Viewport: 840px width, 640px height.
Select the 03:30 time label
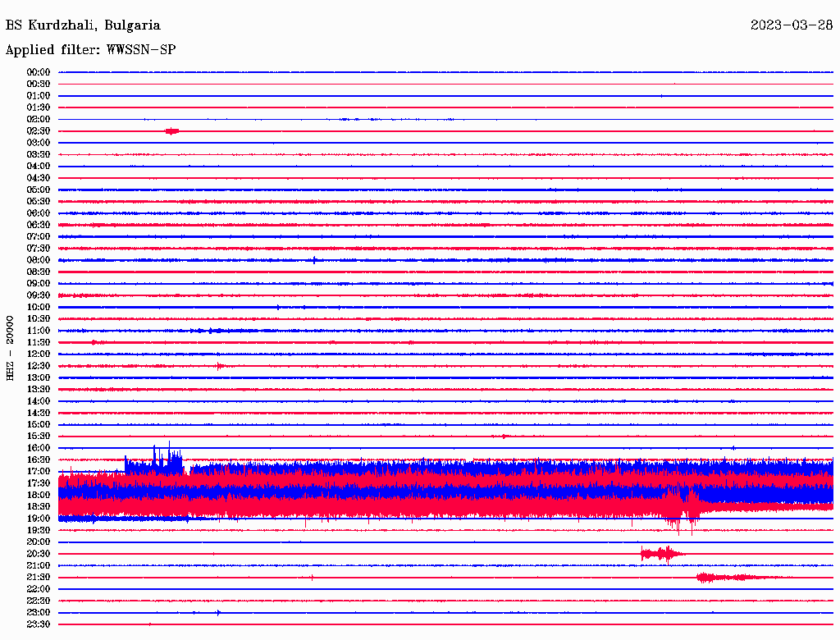click(x=39, y=154)
